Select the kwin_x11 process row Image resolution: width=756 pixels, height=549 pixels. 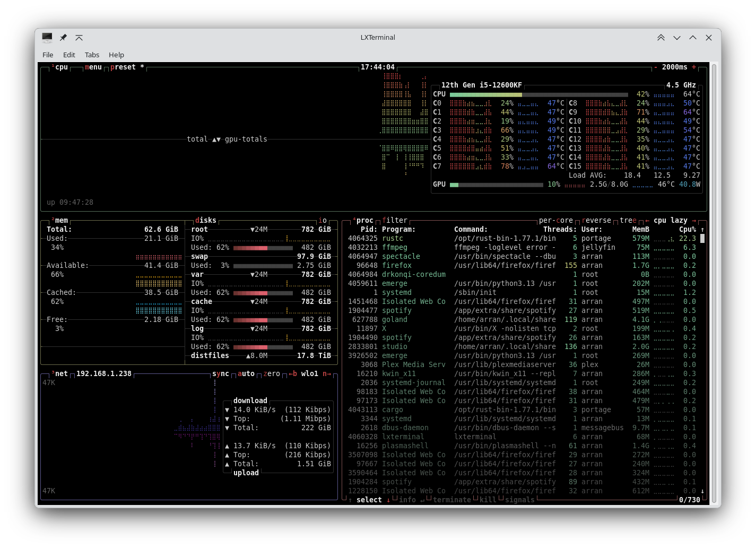pos(522,374)
